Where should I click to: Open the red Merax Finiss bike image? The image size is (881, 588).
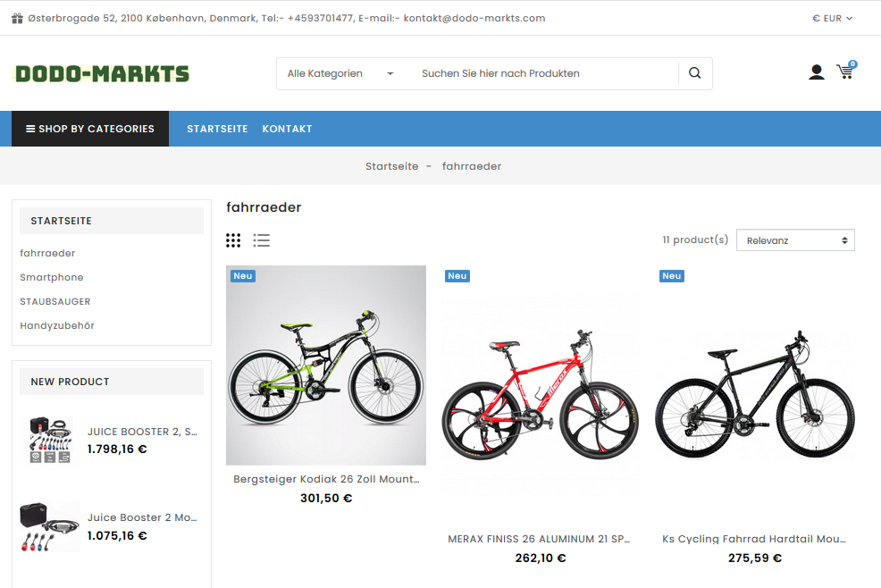[541, 395]
